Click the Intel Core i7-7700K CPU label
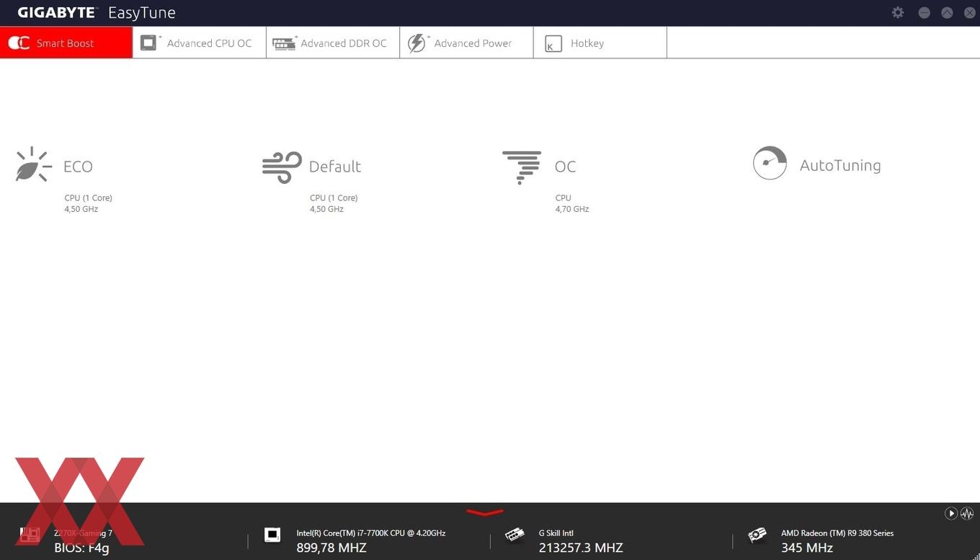The image size is (980, 560). (x=371, y=533)
